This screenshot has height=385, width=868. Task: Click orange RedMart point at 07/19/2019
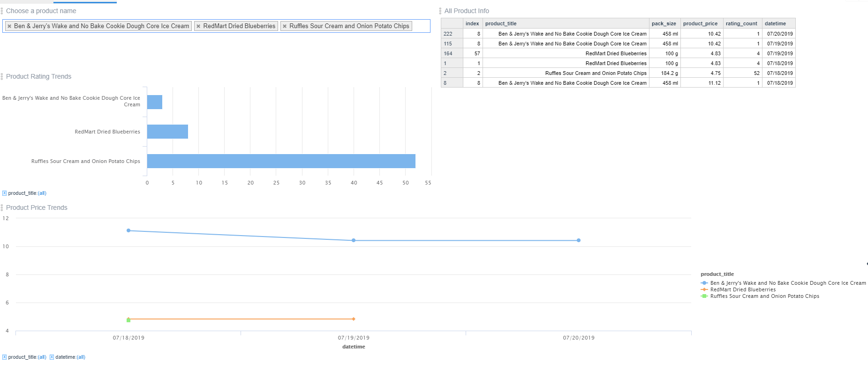click(354, 319)
